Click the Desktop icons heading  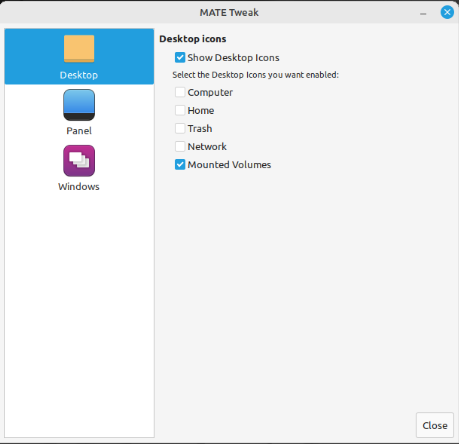[193, 39]
